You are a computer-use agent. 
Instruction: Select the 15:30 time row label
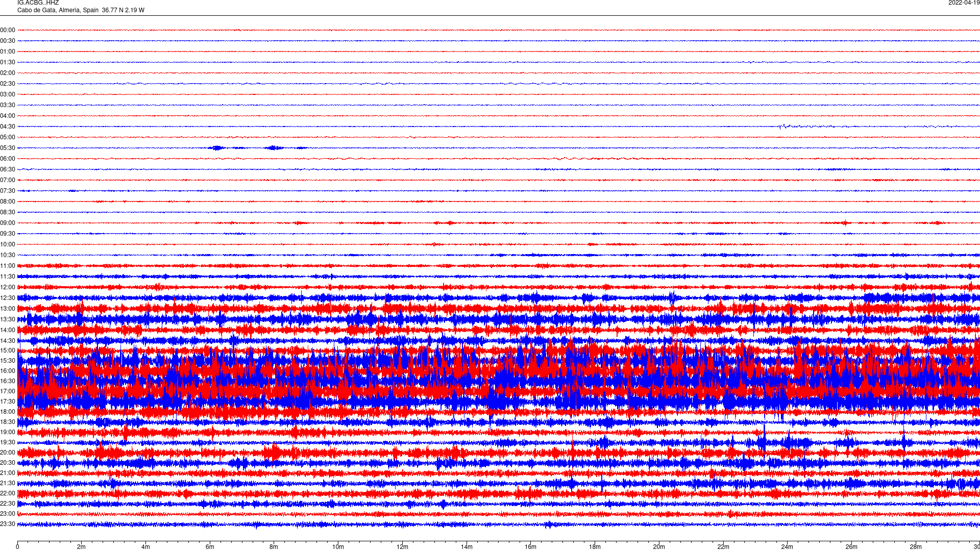[x=8, y=361]
